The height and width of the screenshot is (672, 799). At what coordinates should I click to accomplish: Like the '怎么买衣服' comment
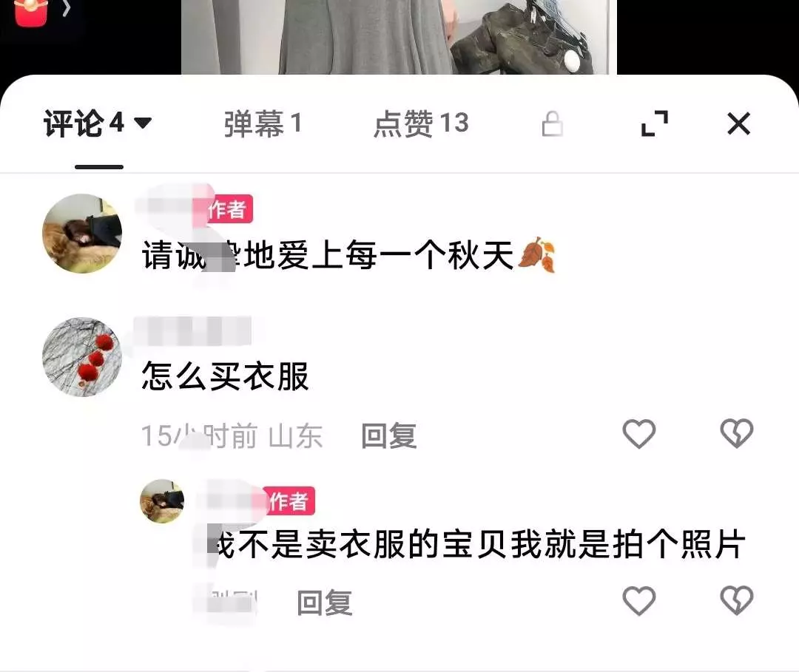pyautogui.click(x=639, y=434)
